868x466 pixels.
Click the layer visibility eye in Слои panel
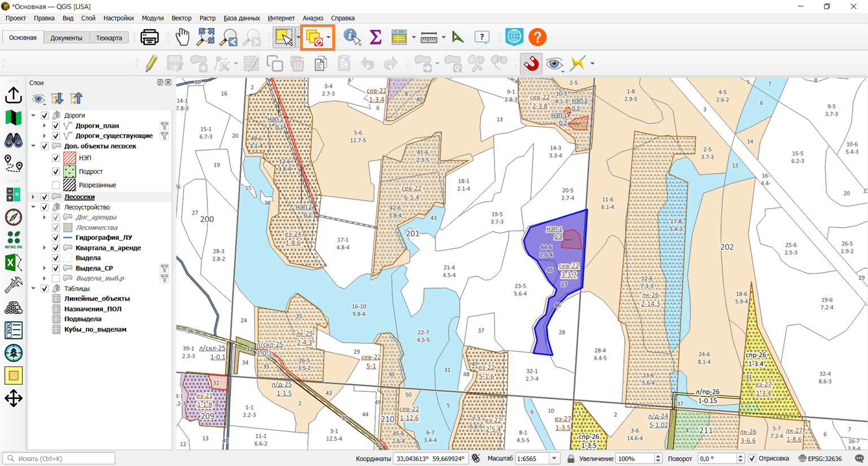coord(38,99)
